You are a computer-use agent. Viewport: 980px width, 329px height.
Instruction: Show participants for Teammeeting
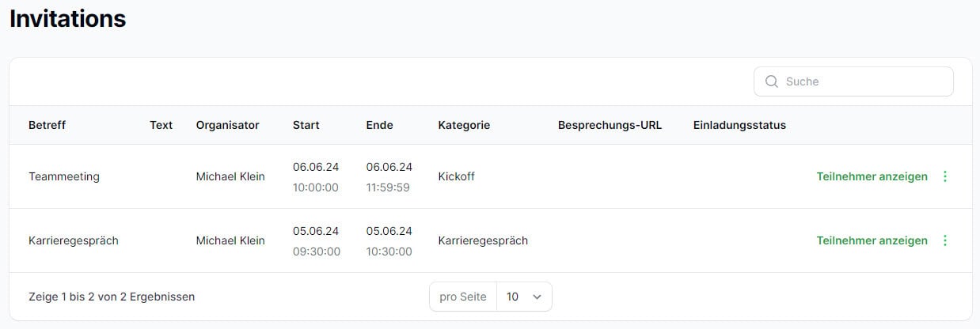click(872, 176)
